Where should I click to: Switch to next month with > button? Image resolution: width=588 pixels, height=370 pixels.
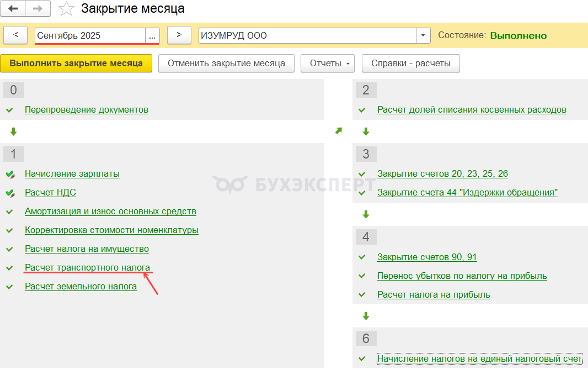(179, 35)
